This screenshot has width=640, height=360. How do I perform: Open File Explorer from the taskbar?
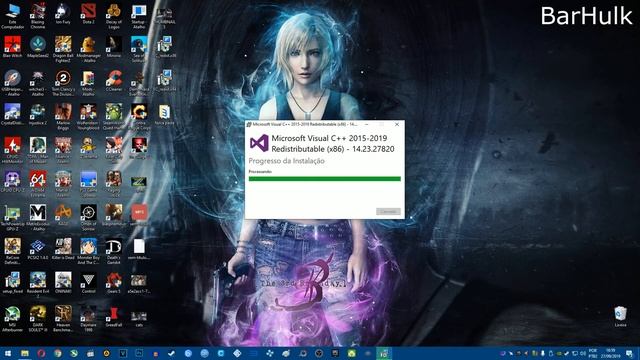(x=24, y=353)
